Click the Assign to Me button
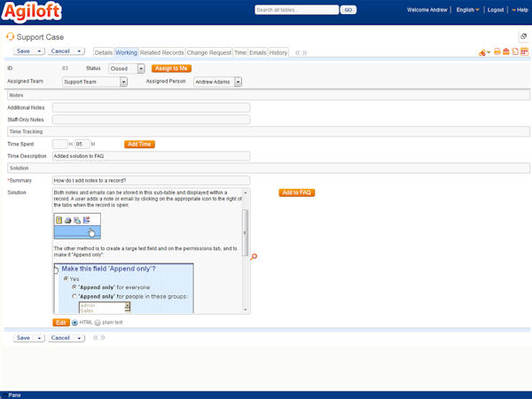The width and height of the screenshot is (532, 399). (x=172, y=68)
